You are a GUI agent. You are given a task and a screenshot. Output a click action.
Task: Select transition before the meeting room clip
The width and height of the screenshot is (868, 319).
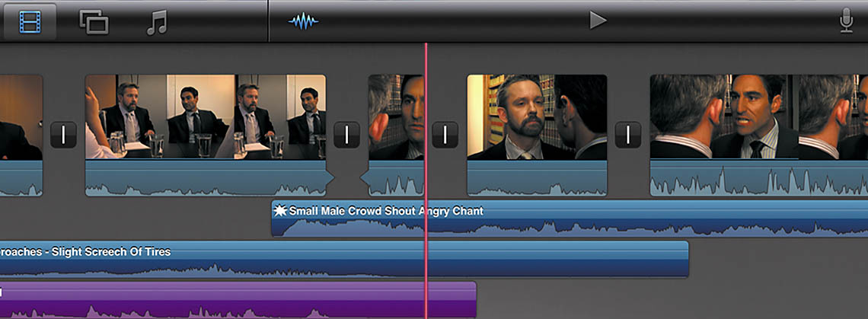(x=64, y=135)
